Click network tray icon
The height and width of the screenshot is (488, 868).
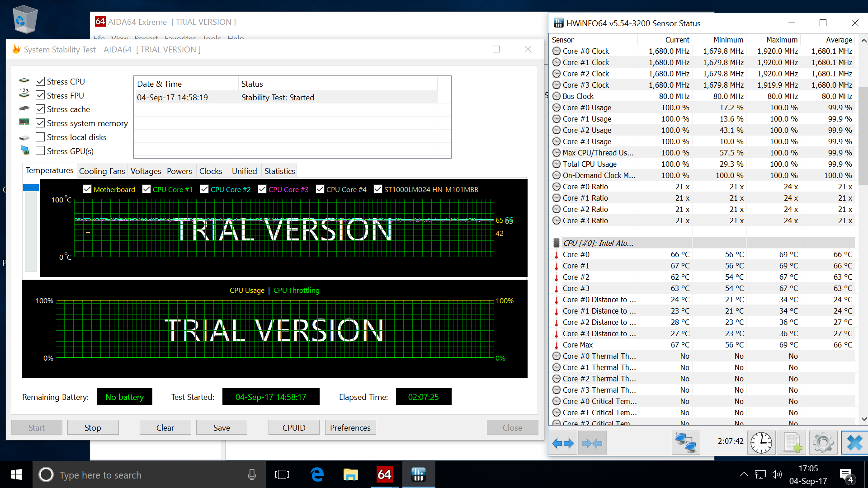click(760, 474)
